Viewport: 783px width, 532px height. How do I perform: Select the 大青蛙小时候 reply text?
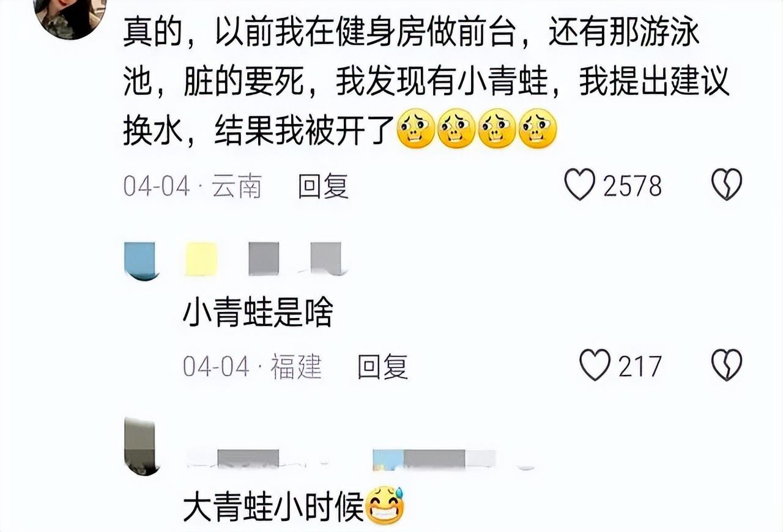[x=273, y=508]
